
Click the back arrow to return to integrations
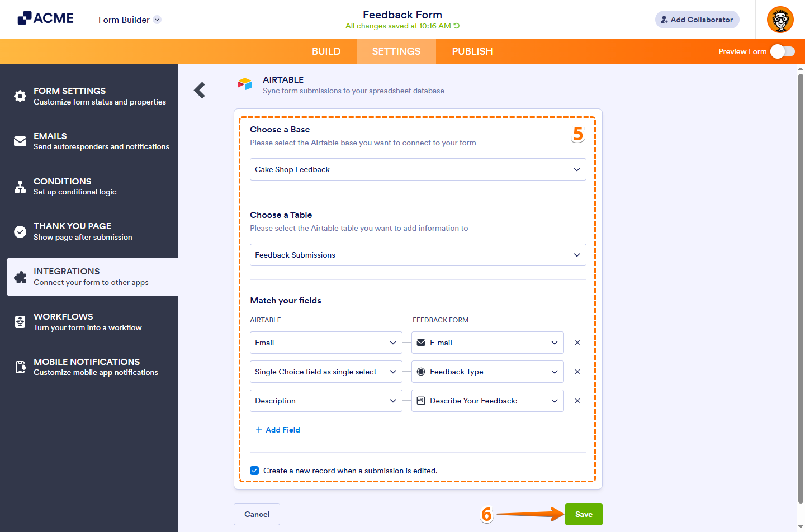coord(200,90)
